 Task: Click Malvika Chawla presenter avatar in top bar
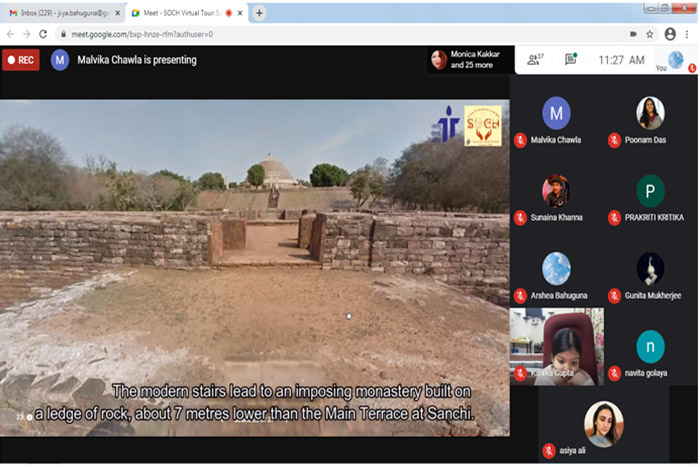pyautogui.click(x=60, y=60)
